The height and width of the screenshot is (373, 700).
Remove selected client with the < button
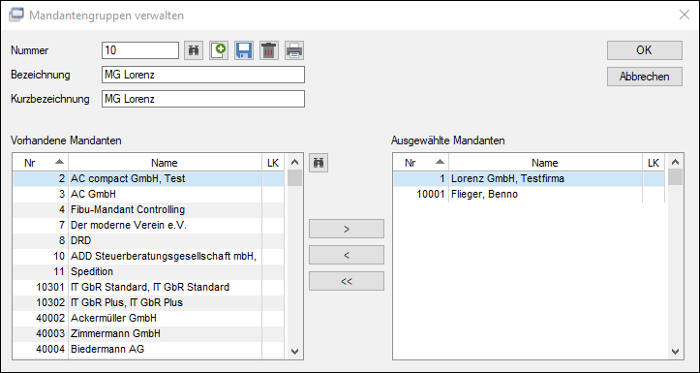pyautogui.click(x=346, y=255)
